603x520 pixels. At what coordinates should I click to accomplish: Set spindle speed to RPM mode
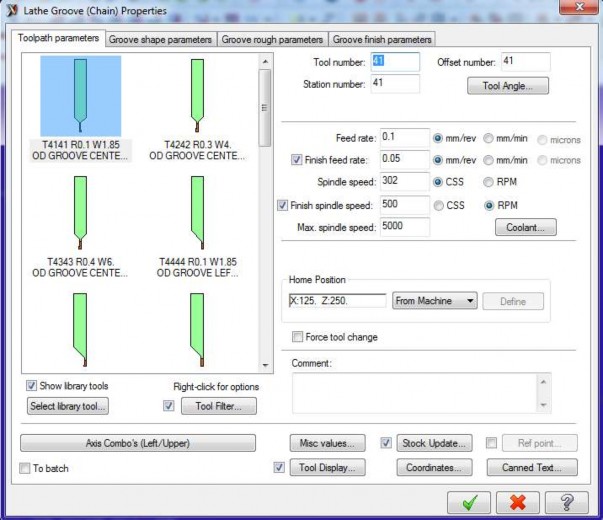coord(489,182)
